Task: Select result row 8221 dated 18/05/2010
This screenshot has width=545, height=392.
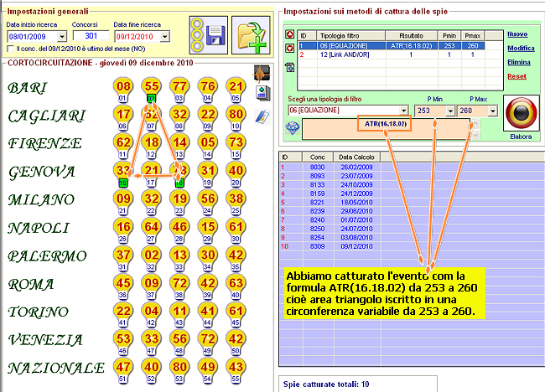Action: coord(412,203)
